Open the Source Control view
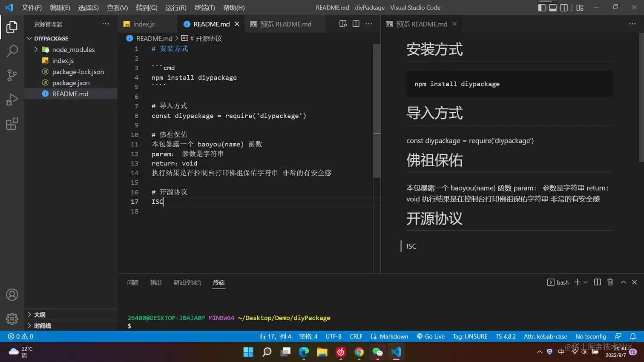 coord(12,76)
